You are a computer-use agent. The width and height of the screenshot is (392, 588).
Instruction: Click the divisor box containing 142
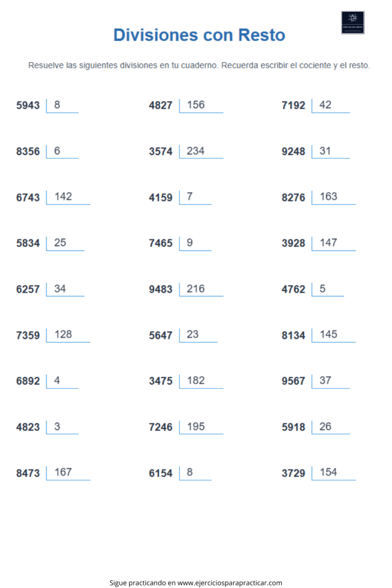68,198
